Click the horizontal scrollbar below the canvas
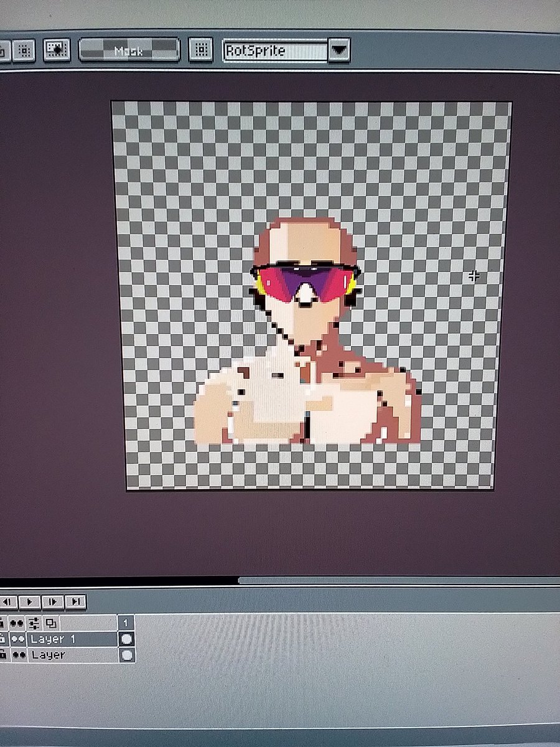The image size is (560, 747). pyautogui.click(x=399, y=581)
